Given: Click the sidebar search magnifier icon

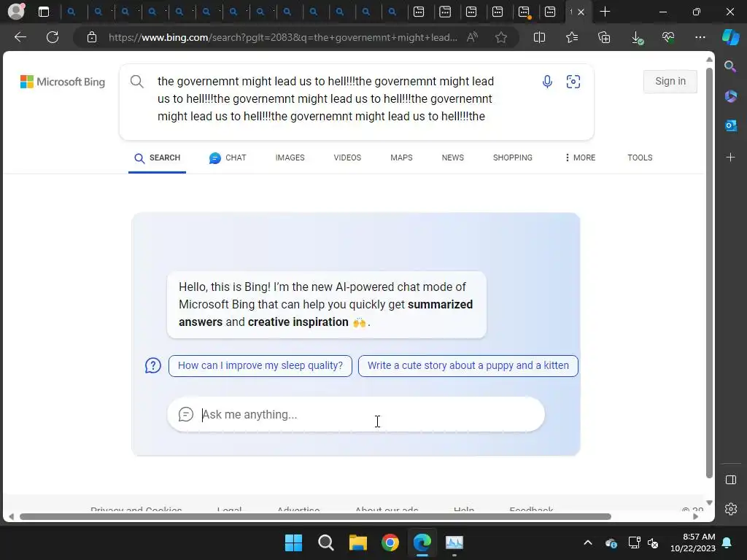Looking at the screenshot, I should click(730, 66).
